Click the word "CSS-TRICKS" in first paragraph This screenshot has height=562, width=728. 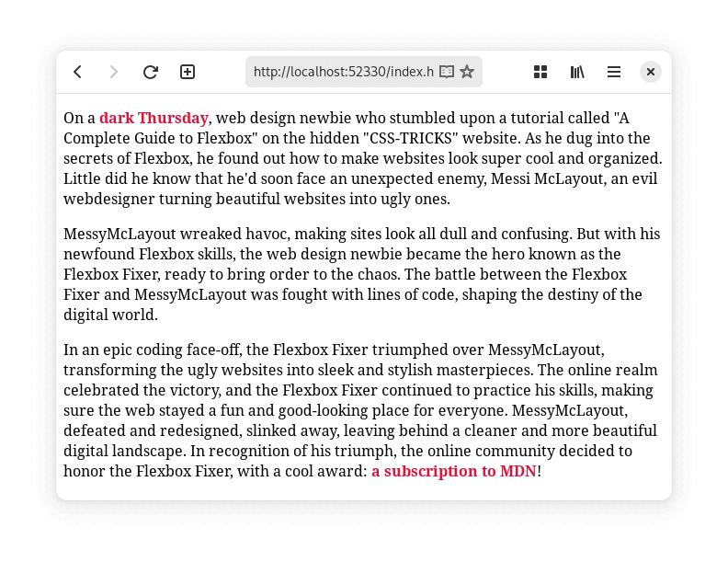412,138
